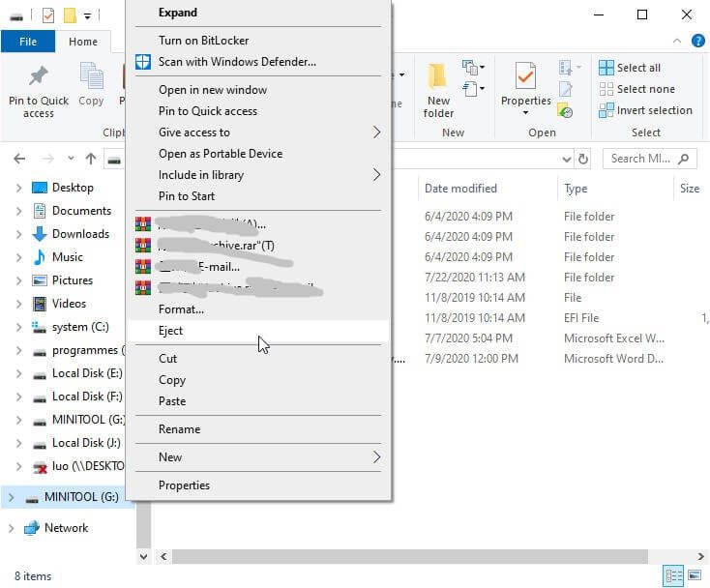Click the Pin to Quick access ribbon icon

point(39,75)
